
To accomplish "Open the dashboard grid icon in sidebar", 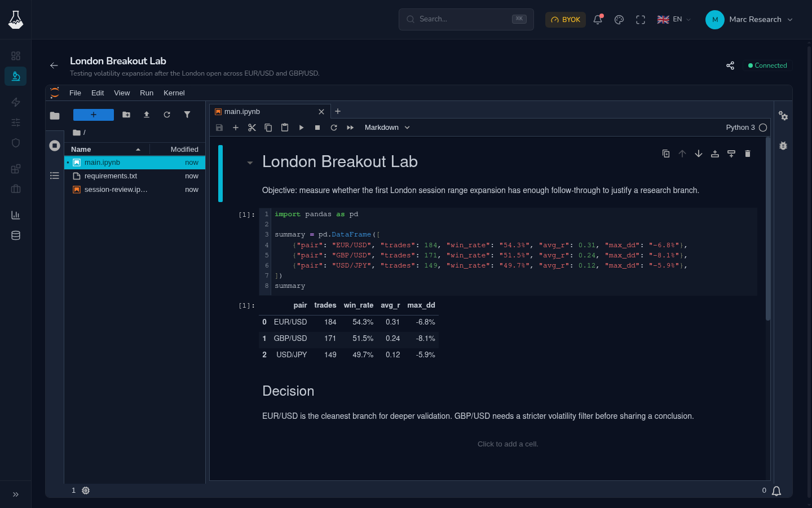I will click(x=16, y=56).
